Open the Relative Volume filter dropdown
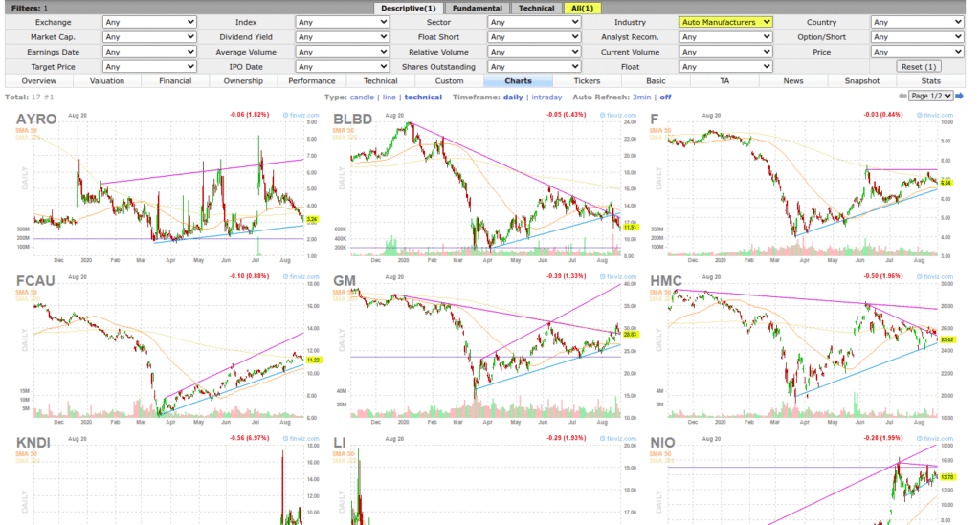This screenshot has width=980, height=525. click(534, 52)
